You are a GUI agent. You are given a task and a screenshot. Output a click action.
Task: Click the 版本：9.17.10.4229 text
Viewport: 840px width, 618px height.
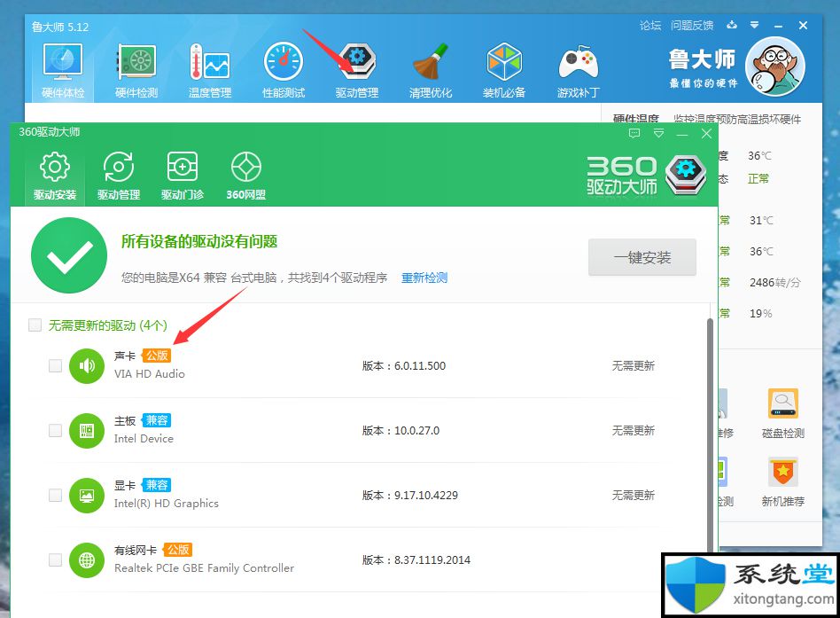coord(410,496)
